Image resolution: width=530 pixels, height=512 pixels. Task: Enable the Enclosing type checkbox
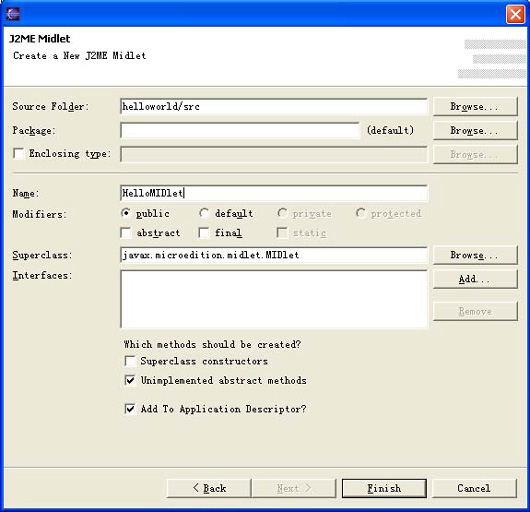pyautogui.click(x=19, y=153)
